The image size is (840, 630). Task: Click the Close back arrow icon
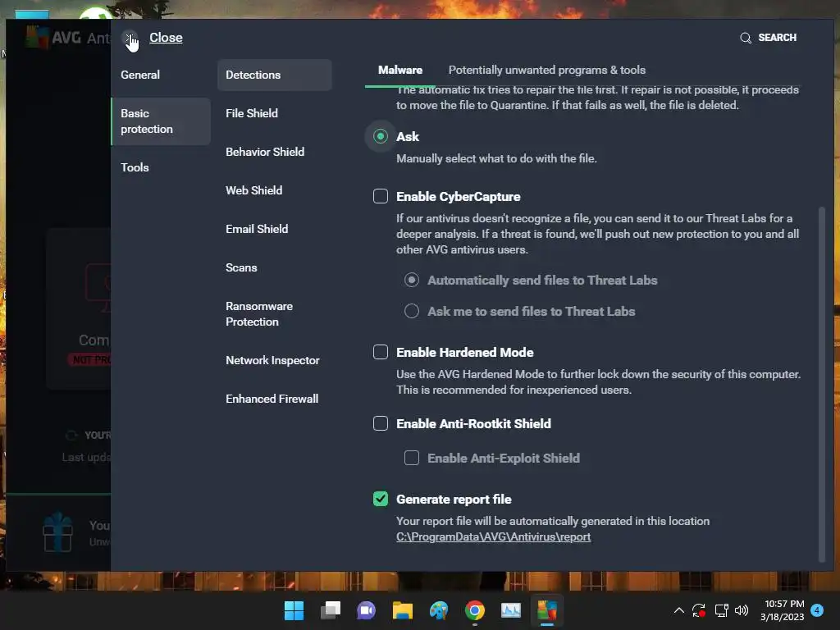[x=130, y=38]
